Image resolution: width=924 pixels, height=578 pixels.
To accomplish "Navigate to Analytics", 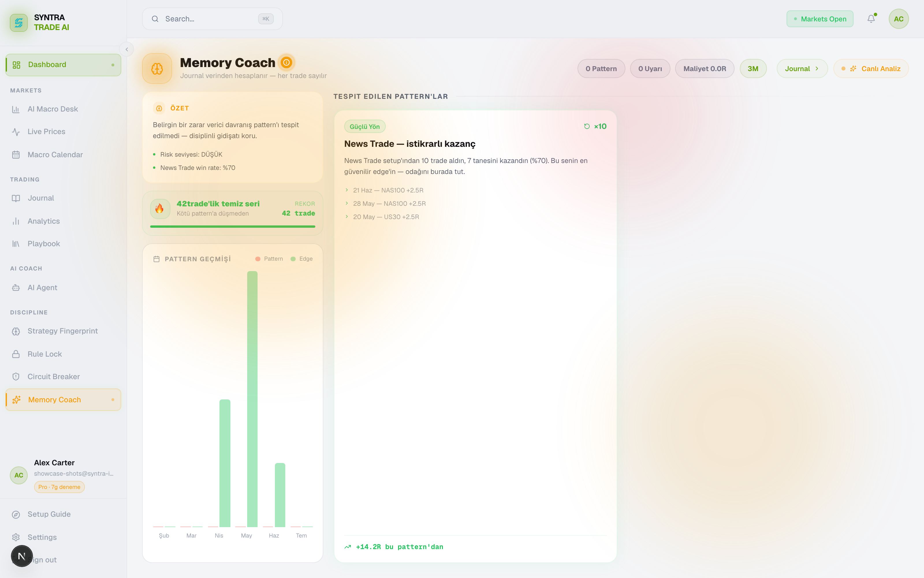I will [x=63, y=221].
